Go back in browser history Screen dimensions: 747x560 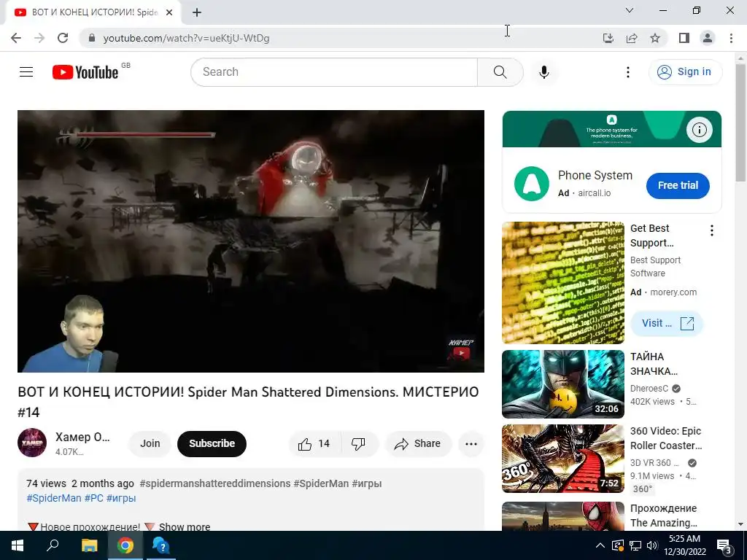pyautogui.click(x=16, y=38)
